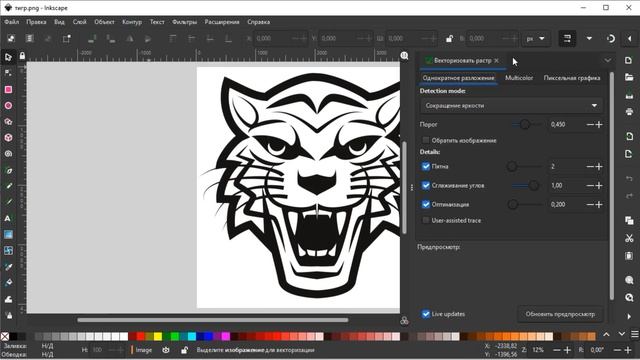Click the Cut scissors icon
The height and width of the screenshot is (360, 640).
point(629,238)
